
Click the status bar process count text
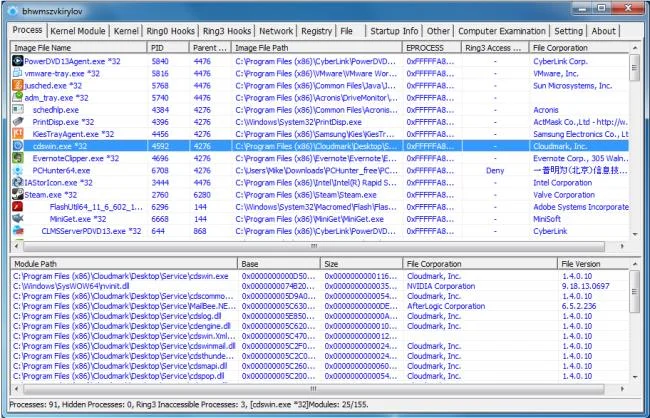32,404
